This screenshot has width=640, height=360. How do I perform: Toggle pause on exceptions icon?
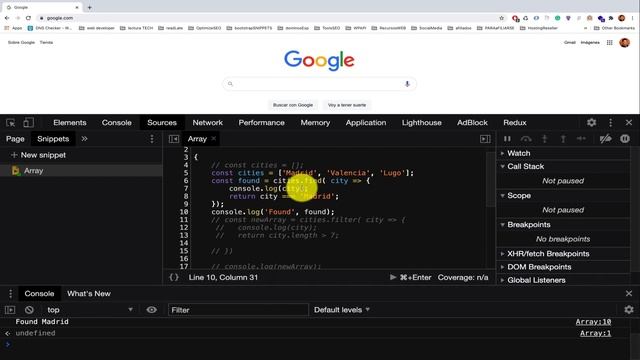coord(625,139)
